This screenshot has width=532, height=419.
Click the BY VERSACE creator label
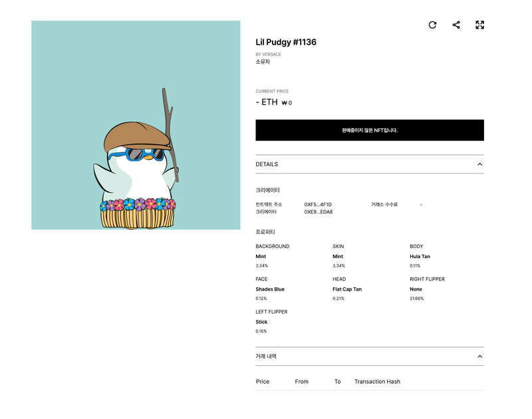[268, 55]
